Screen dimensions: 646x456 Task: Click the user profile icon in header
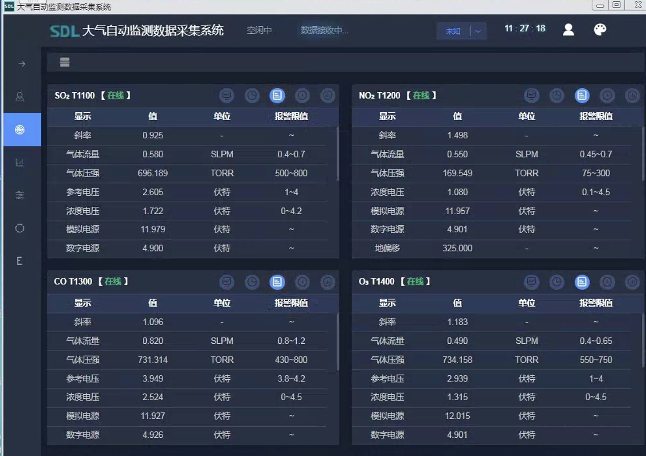(x=568, y=29)
